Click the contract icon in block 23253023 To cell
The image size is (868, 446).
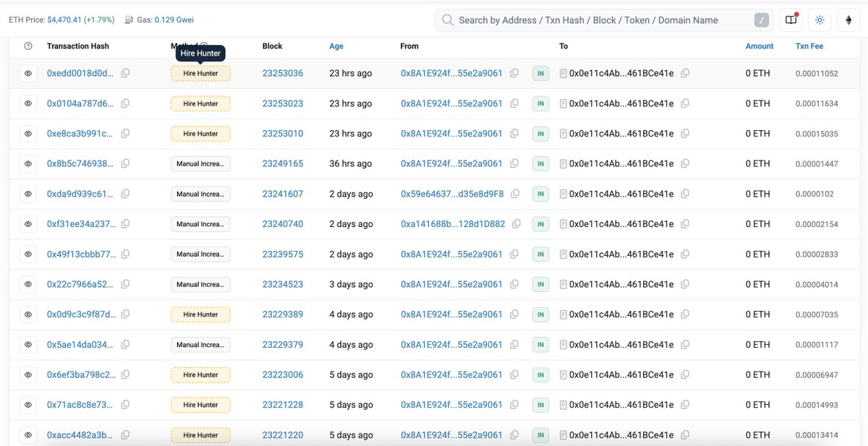point(563,103)
